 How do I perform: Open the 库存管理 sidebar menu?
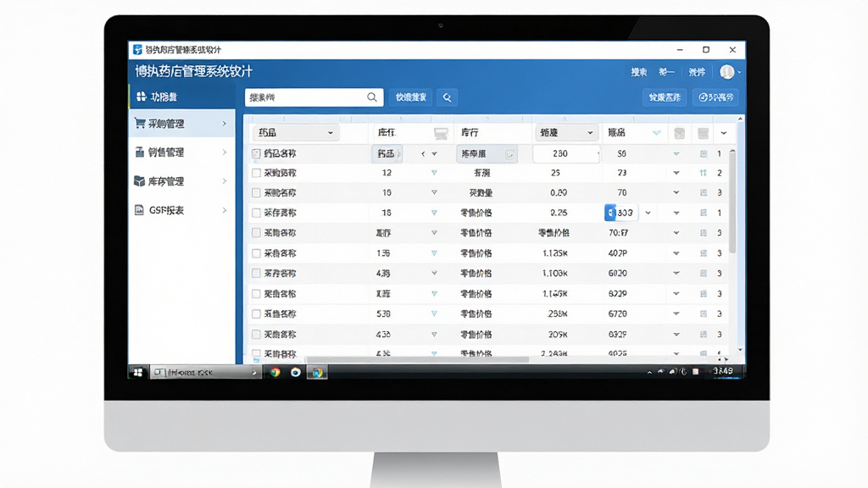pyautogui.click(x=182, y=181)
